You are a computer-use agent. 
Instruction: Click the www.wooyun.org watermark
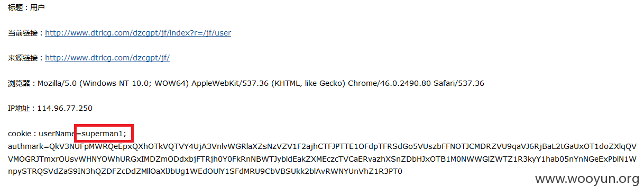coord(587,180)
